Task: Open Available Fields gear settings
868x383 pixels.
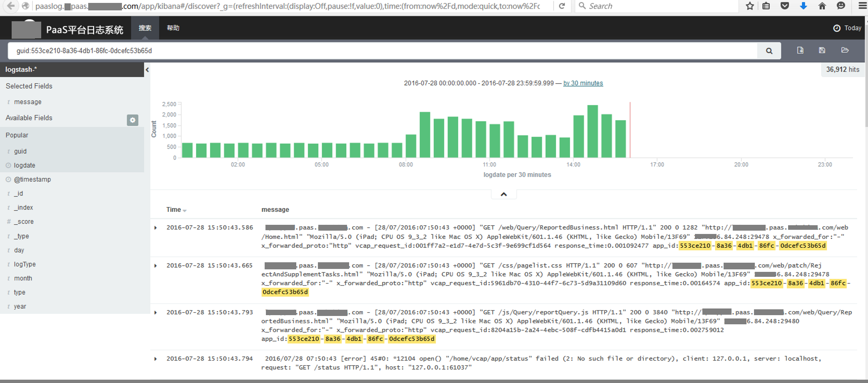Action: [133, 120]
